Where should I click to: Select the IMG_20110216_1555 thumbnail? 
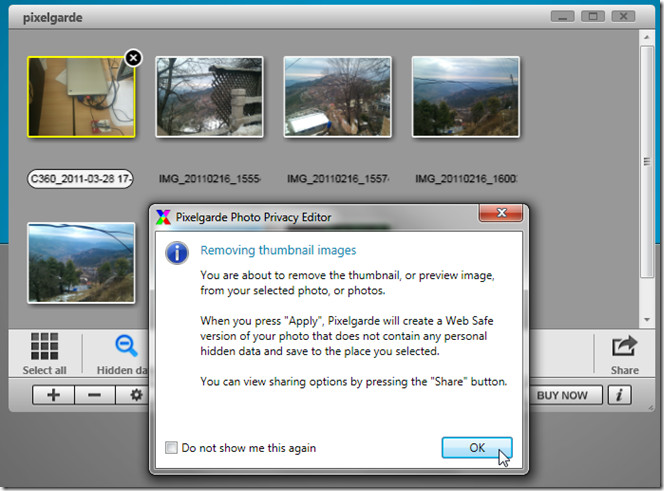(209, 97)
